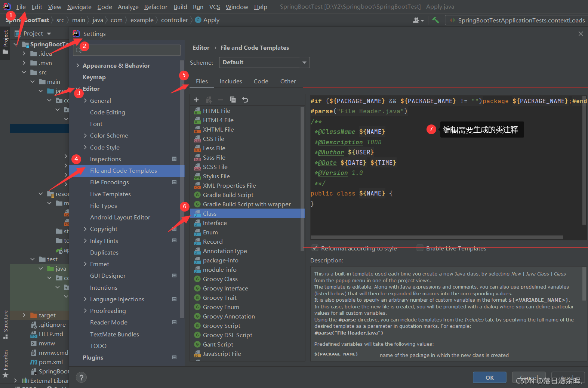The width and height of the screenshot is (588, 388).
Task: Click the project scope icon beside Inspections
Action: pos(174,159)
